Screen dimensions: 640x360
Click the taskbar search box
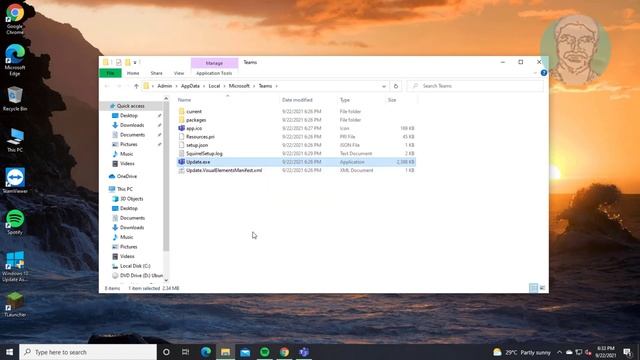click(88, 352)
